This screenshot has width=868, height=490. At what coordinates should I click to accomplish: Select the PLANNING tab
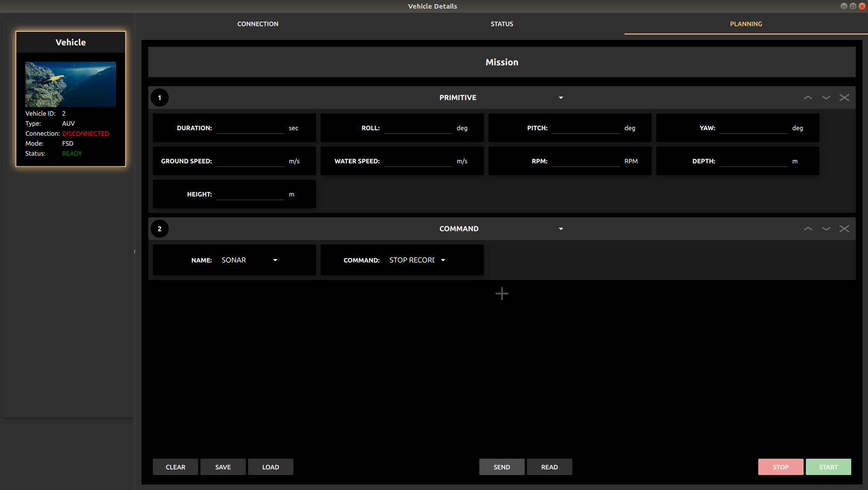click(746, 24)
